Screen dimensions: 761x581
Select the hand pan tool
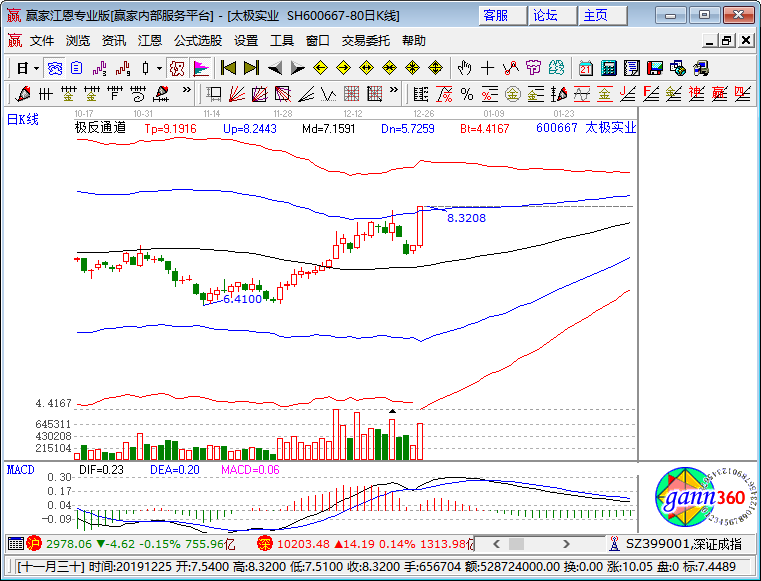464,68
